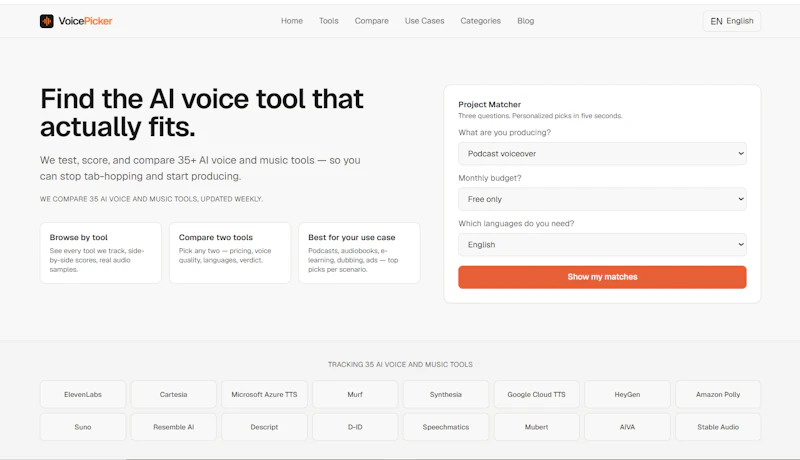This screenshot has height=460, width=800.
Task: Open the Categories navigation item
Action: coord(481,21)
